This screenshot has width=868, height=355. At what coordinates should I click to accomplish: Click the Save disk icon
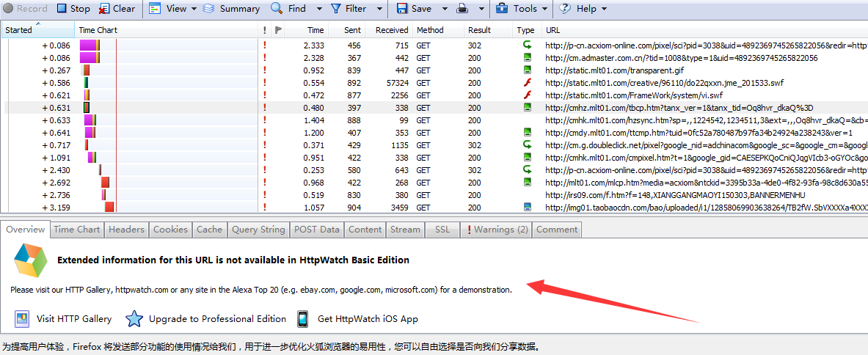(403, 9)
